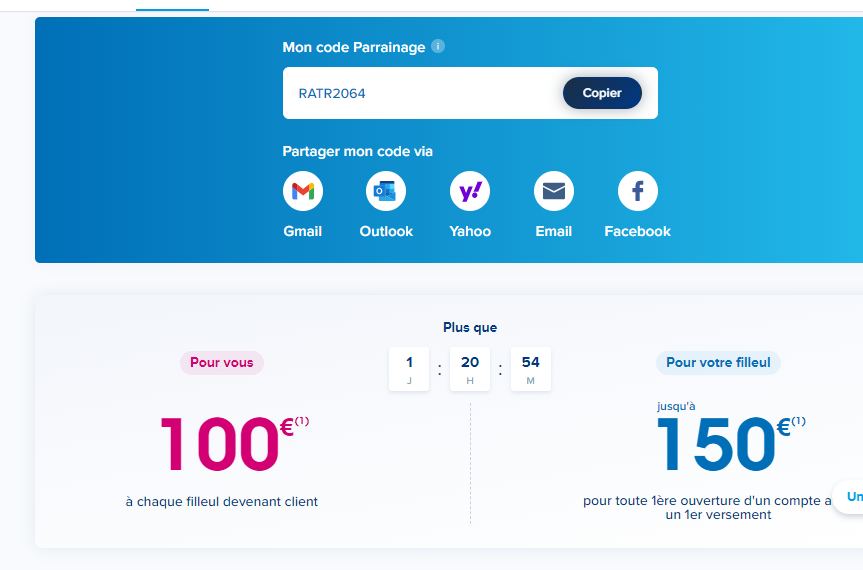The image size is (863, 570).
Task: Click footnote marker next to 100€
Action: (302, 421)
